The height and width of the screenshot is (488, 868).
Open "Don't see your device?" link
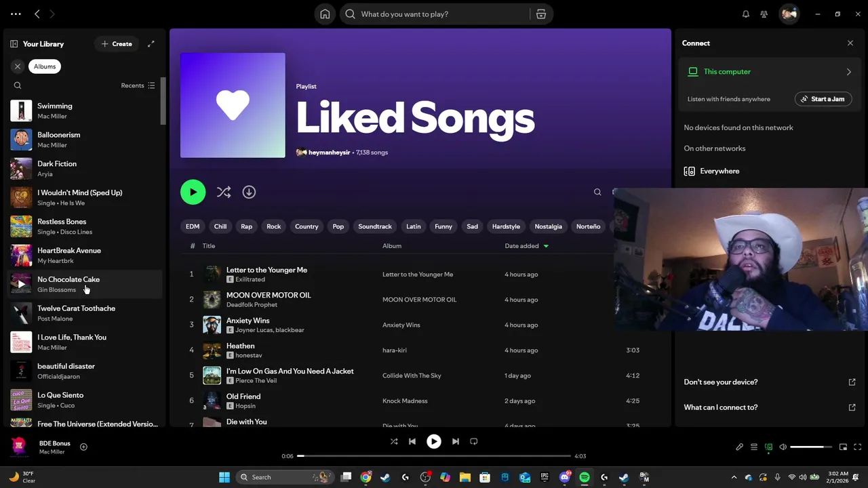770,382
